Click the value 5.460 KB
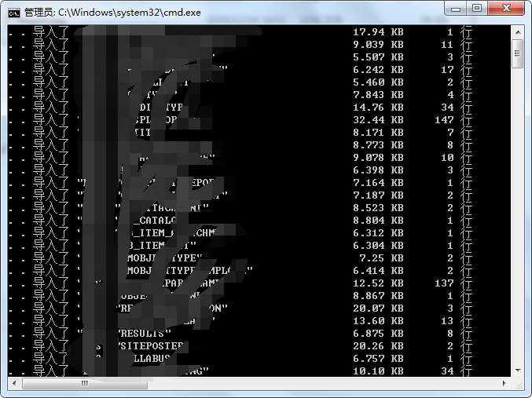532x398 pixels. [x=378, y=82]
